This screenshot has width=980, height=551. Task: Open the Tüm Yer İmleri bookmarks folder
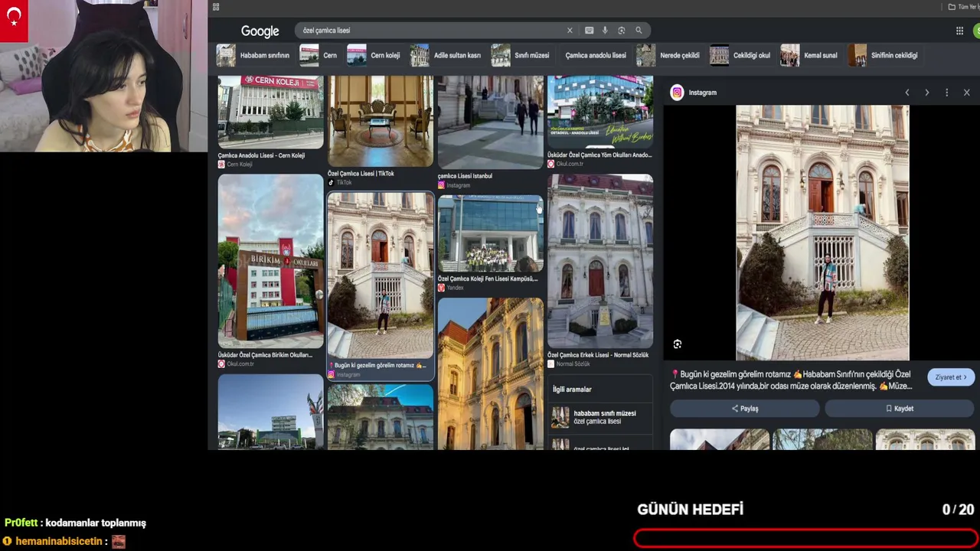pos(964,7)
